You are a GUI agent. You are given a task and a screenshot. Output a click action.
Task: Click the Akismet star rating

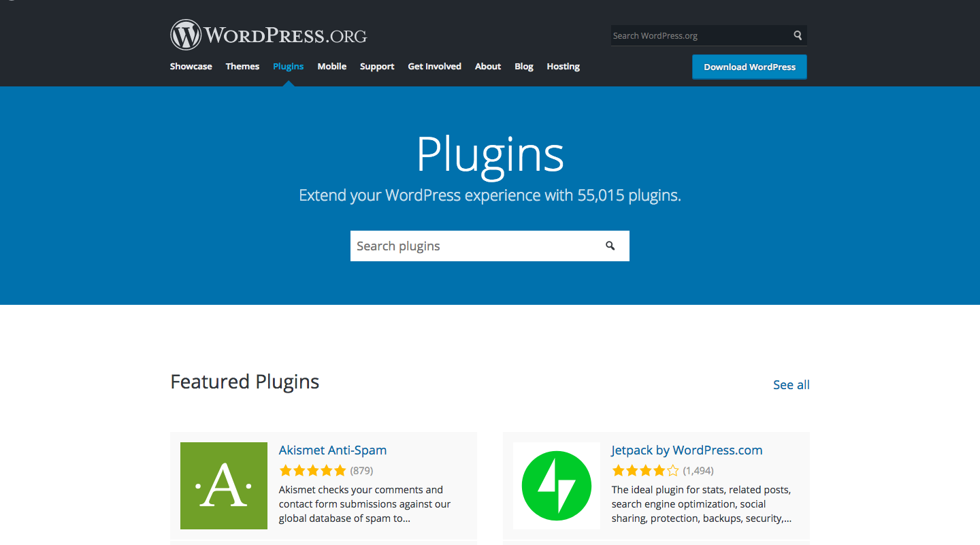coord(312,470)
